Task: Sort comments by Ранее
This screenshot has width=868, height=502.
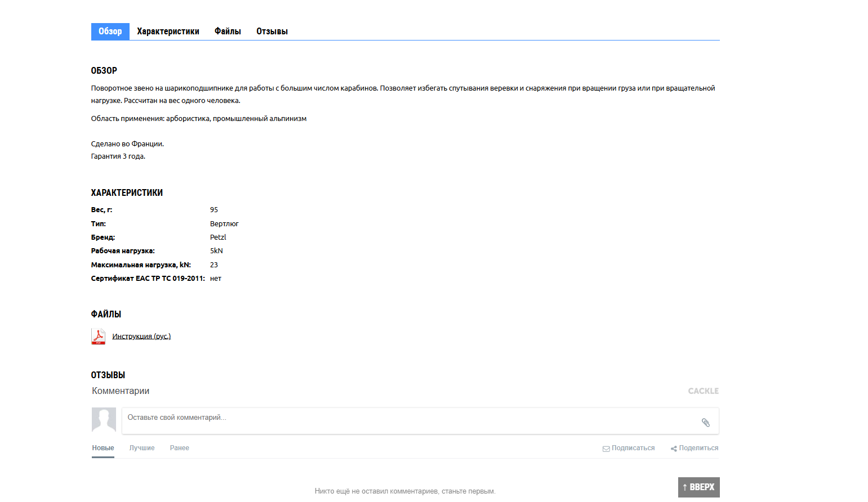Action: 180,448
